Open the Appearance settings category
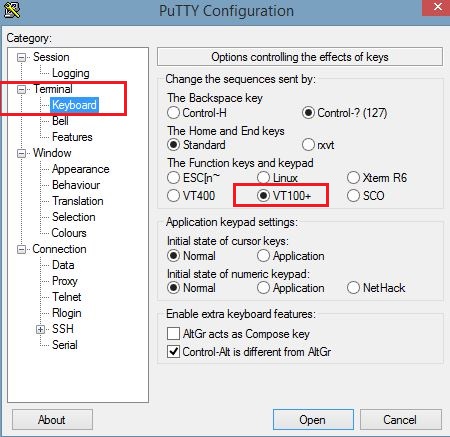 pyautogui.click(x=81, y=169)
